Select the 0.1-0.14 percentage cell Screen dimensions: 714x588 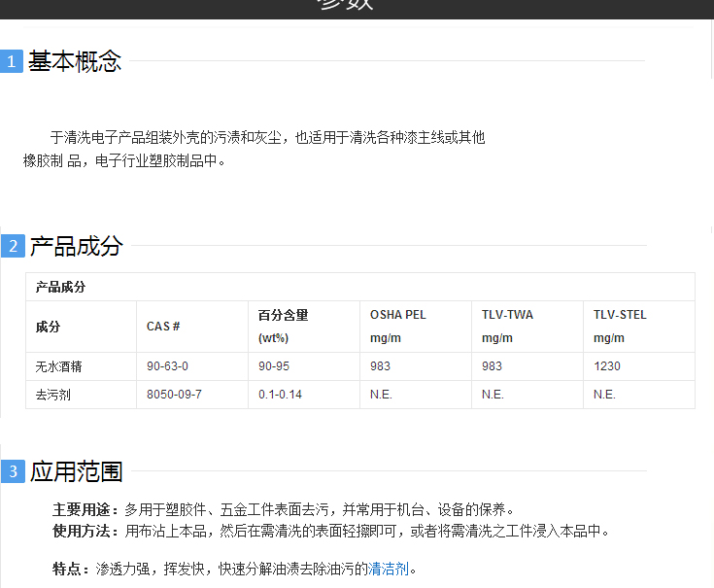tap(304, 395)
